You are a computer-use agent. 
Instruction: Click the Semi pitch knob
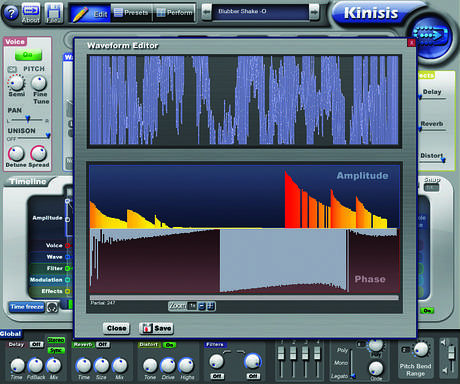point(16,82)
